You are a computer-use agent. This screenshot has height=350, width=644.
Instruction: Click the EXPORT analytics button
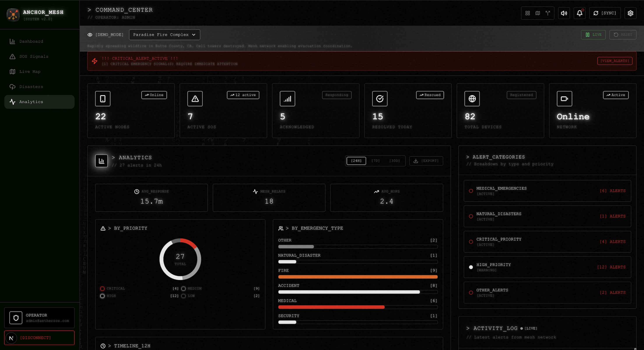426,161
